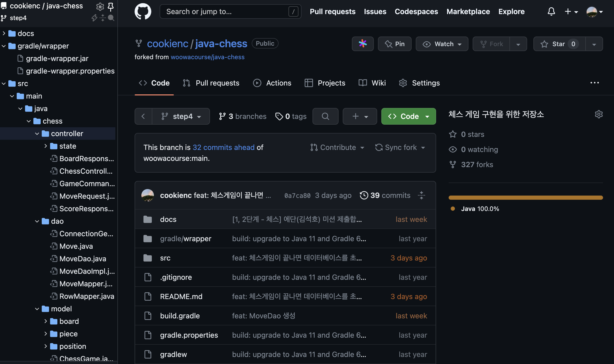The image size is (614, 364).
Task: Open the step4 branch dropdown
Action: pyautogui.click(x=181, y=116)
